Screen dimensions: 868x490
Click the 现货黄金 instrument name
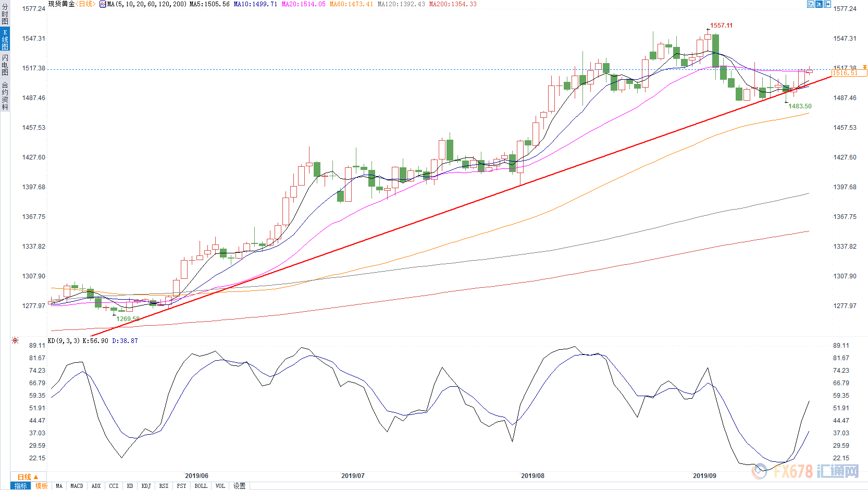click(61, 4)
